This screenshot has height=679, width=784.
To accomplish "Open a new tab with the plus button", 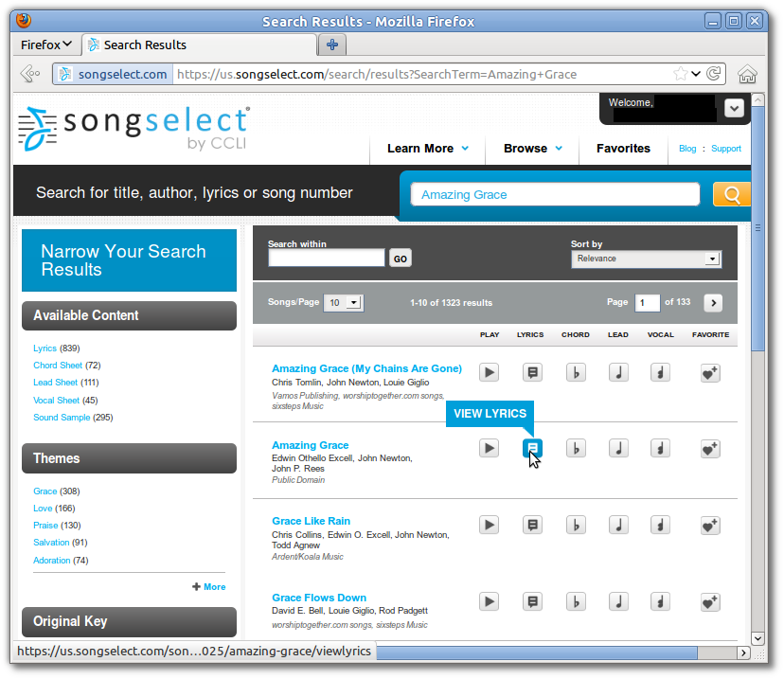I will [x=332, y=45].
